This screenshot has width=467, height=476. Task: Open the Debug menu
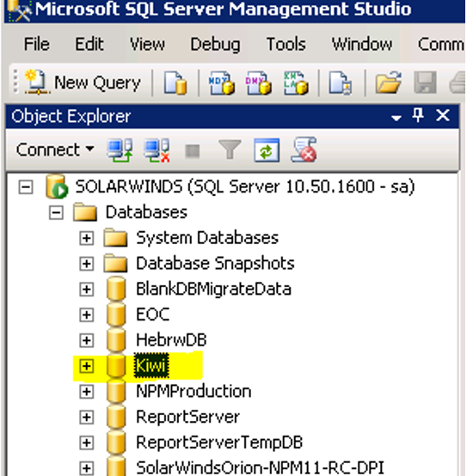coord(215,45)
